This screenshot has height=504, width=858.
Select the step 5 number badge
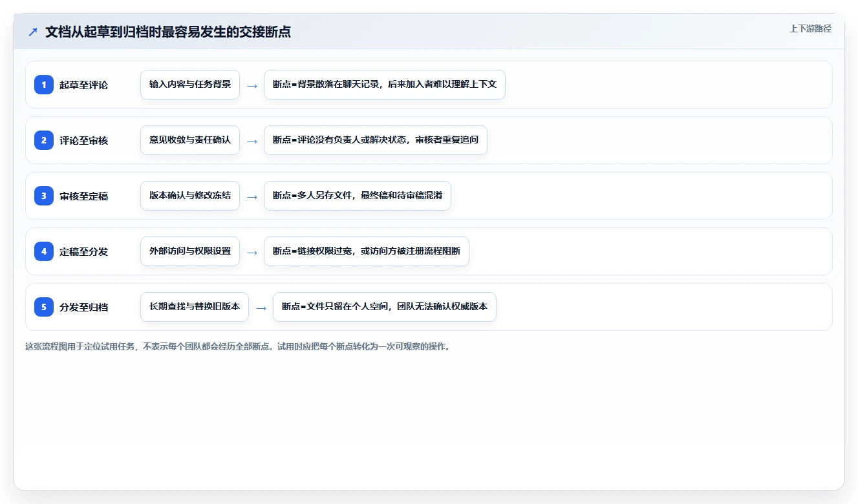coord(44,307)
